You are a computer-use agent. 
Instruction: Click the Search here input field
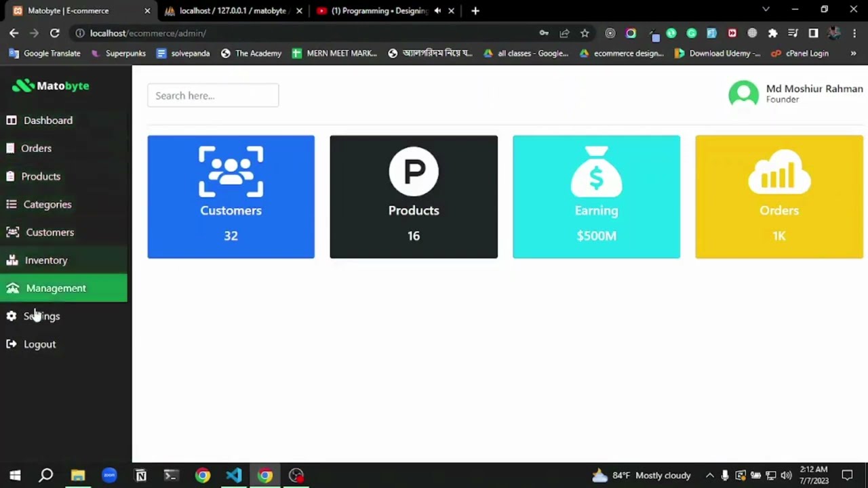[x=213, y=96]
